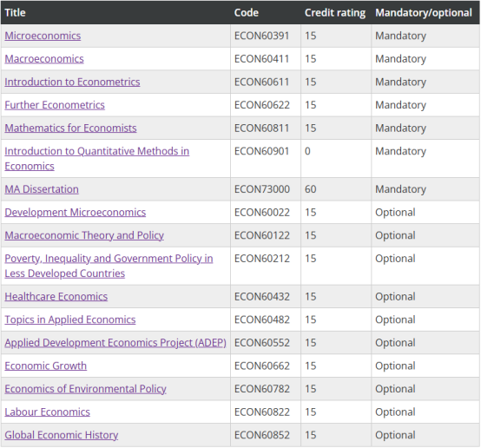Open the Macroeconomics course link

point(44,59)
